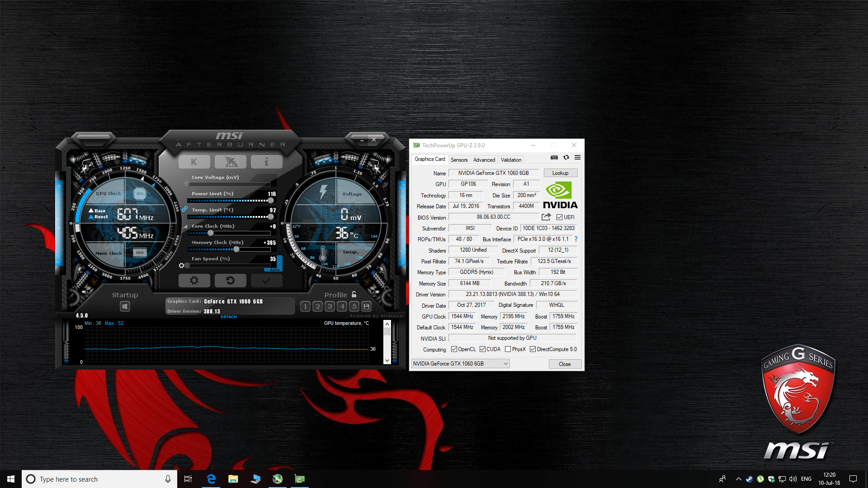This screenshot has width=868, height=488.
Task: Click the Afterburner information i button
Action: 266,162
